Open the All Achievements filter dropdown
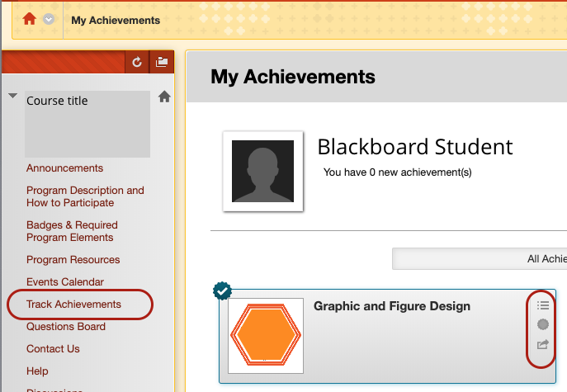The height and width of the screenshot is (392, 567). pos(480,258)
